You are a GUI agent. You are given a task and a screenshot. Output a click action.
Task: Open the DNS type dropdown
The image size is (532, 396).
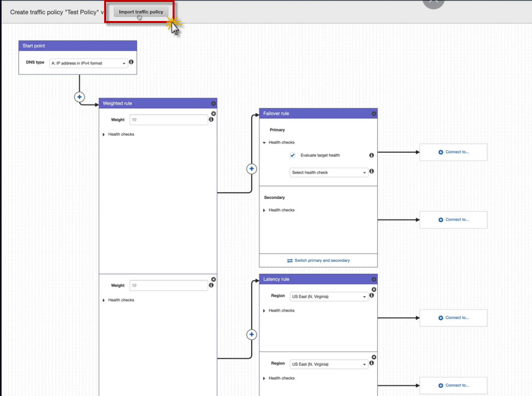(x=89, y=63)
